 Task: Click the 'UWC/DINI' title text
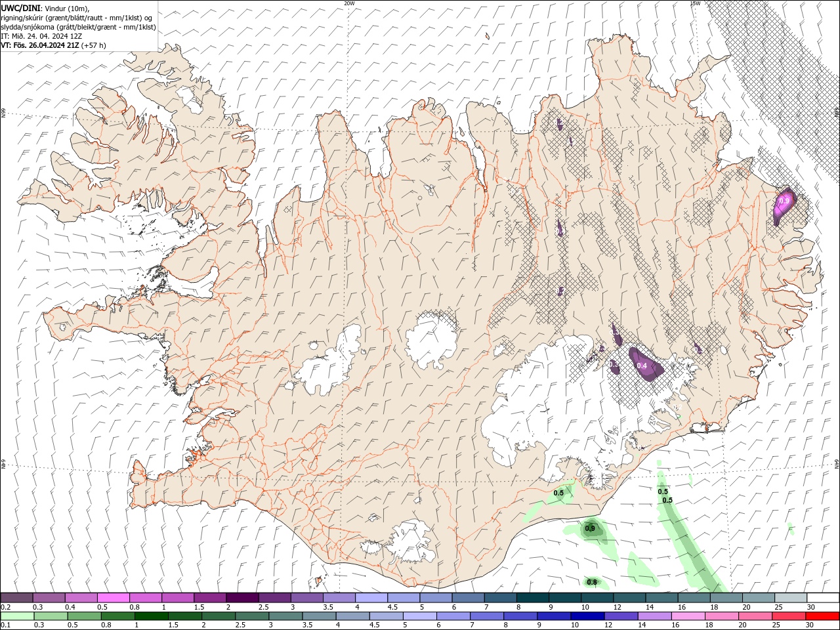click(20, 8)
